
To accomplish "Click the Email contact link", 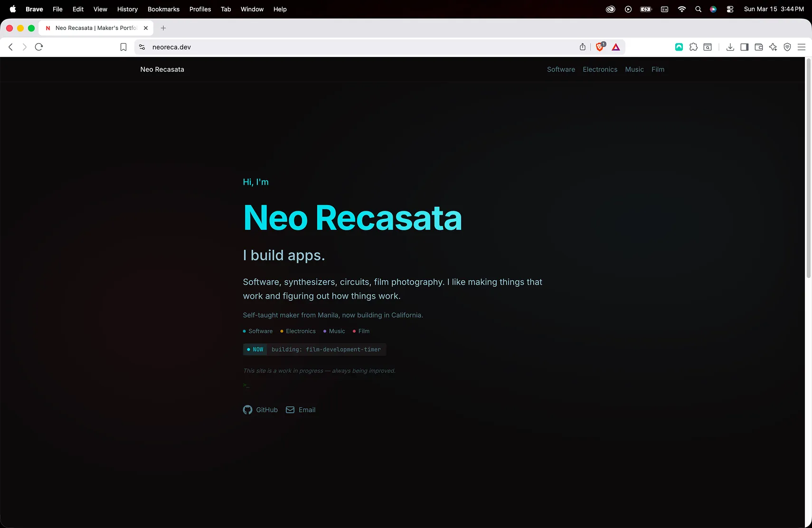I will (x=300, y=409).
